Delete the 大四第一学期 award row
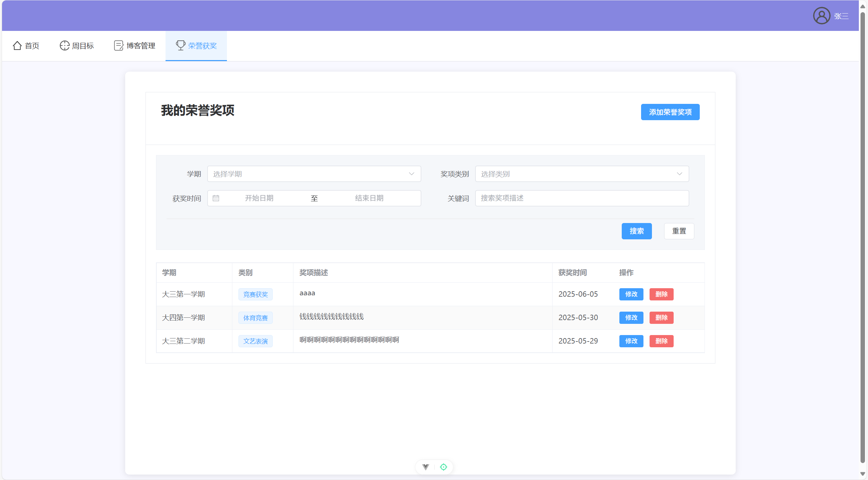This screenshot has height=480, width=868. coord(661,318)
